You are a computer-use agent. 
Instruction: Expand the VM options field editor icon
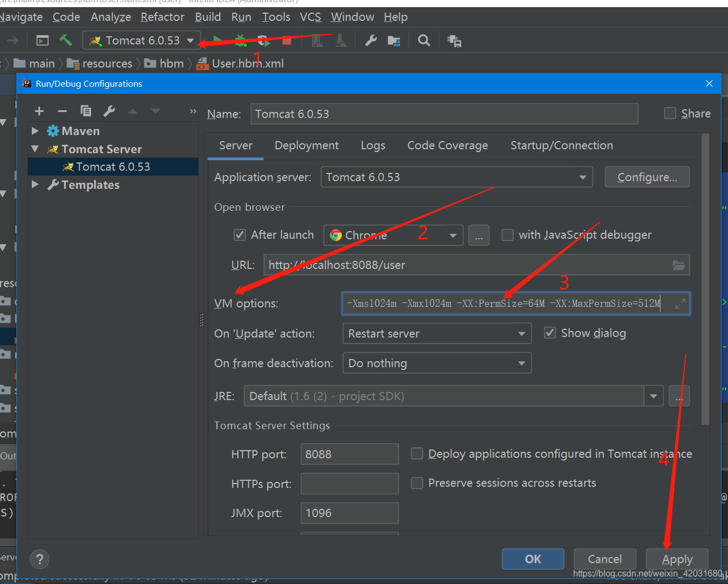click(x=680, y=304)
